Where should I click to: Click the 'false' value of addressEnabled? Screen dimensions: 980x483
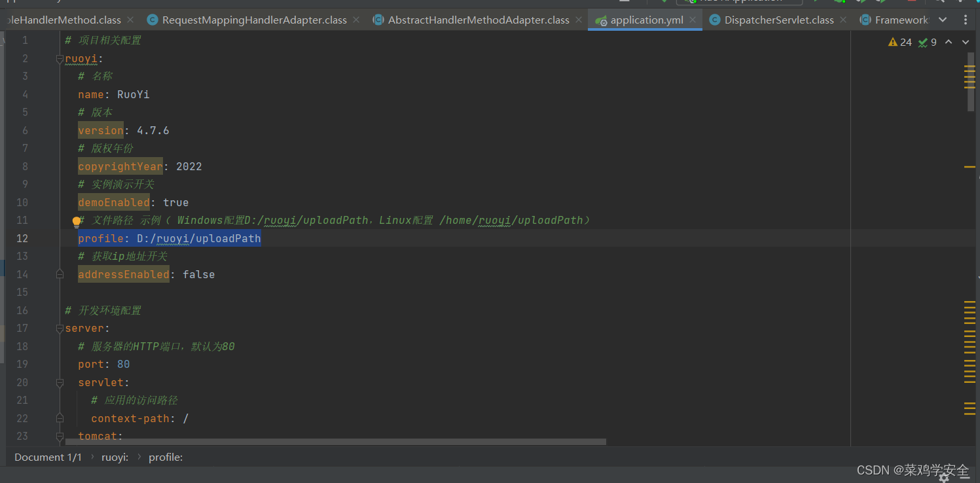[x=199, y=274]
